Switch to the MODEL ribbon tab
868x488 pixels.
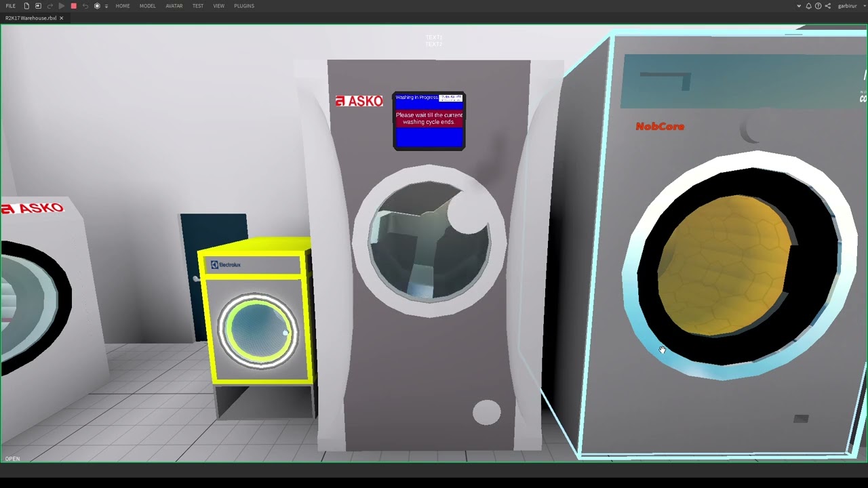click(147, 6)
